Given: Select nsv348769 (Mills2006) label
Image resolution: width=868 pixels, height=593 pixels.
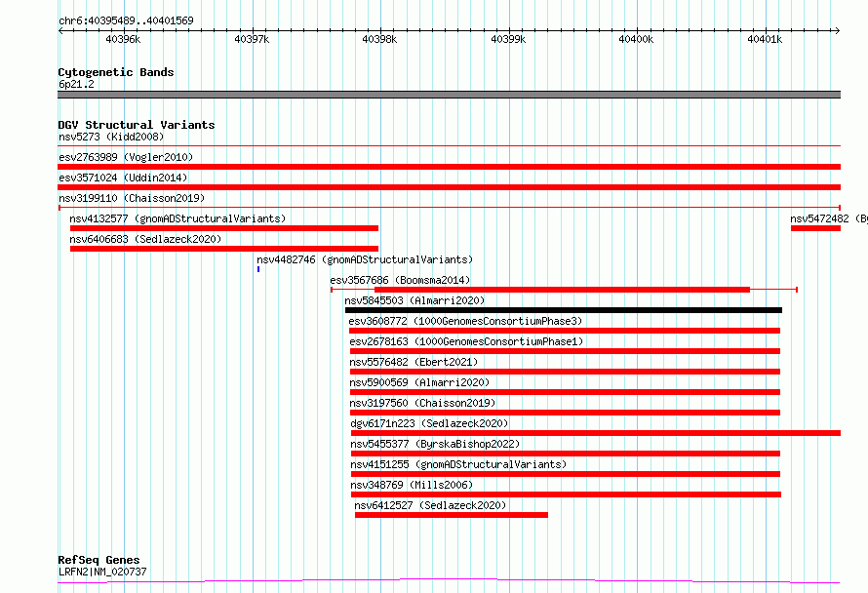Looking at the screenshot, I should click(412, 485).
